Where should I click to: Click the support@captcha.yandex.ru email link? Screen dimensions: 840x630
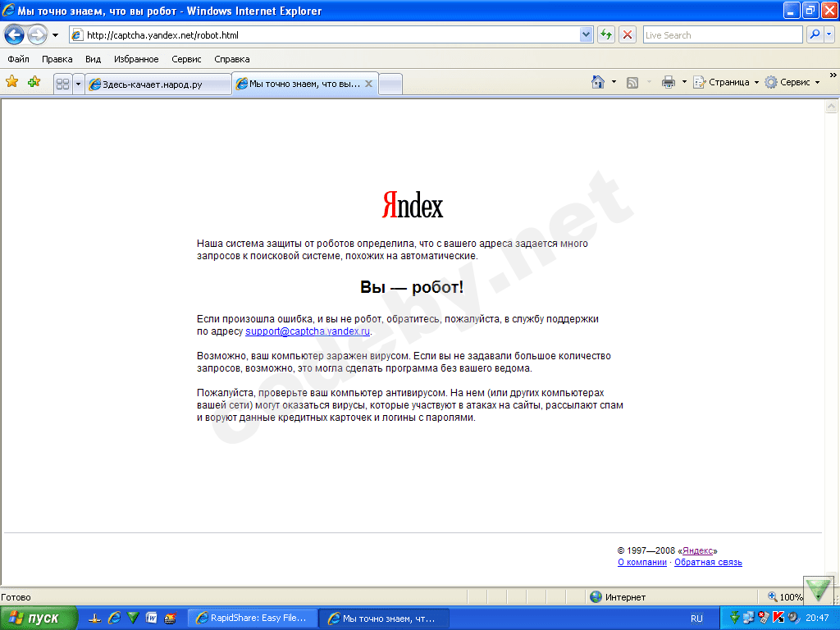(308, 331)
